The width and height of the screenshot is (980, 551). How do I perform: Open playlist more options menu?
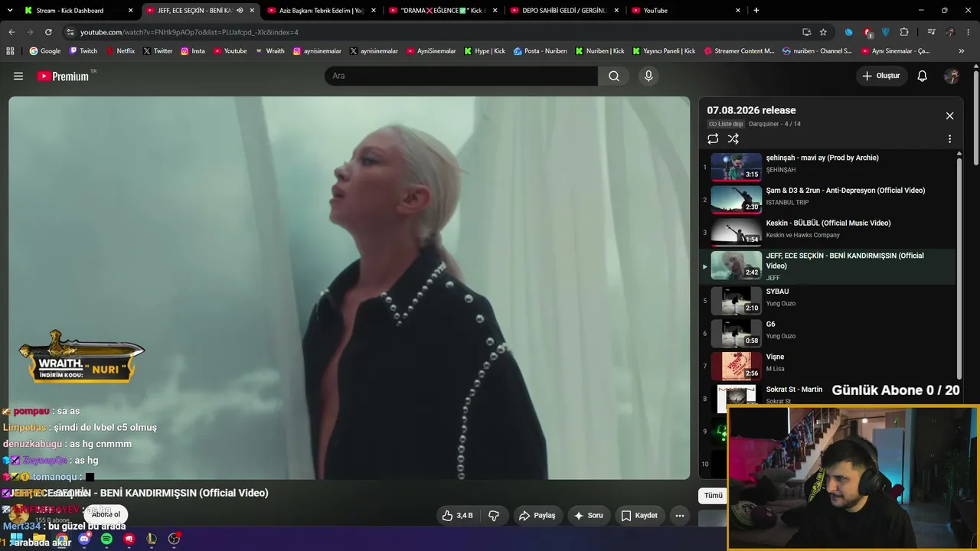[949, 139]
